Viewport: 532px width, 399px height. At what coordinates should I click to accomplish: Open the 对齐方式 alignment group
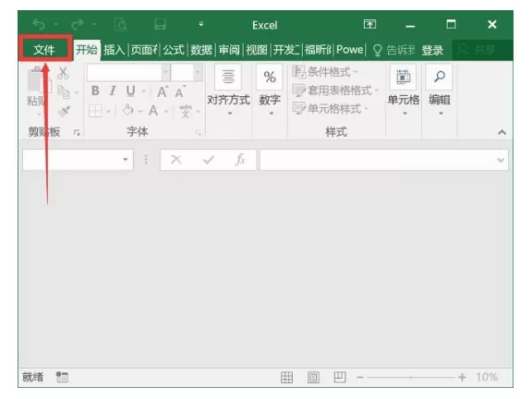pos(229,91)
